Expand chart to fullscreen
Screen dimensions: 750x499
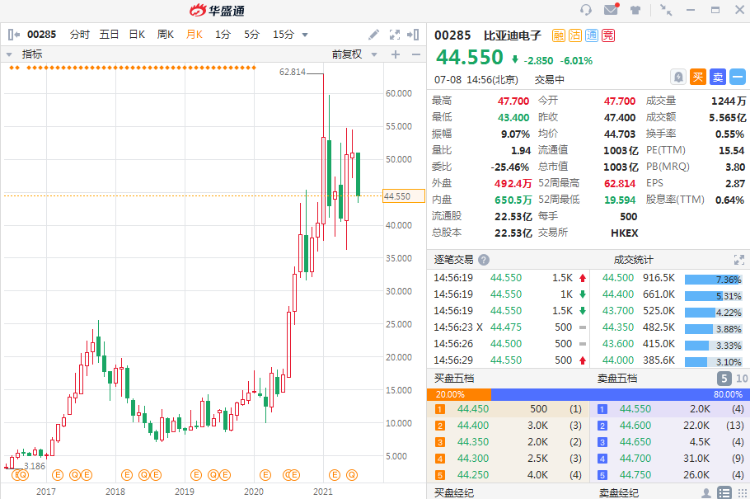pos(395,34)
